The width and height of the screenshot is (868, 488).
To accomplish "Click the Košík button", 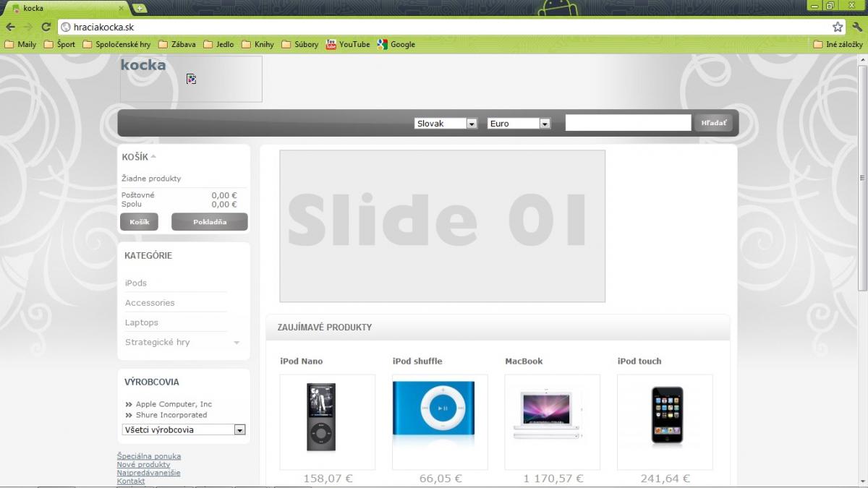I will click(x=139, y=222).
